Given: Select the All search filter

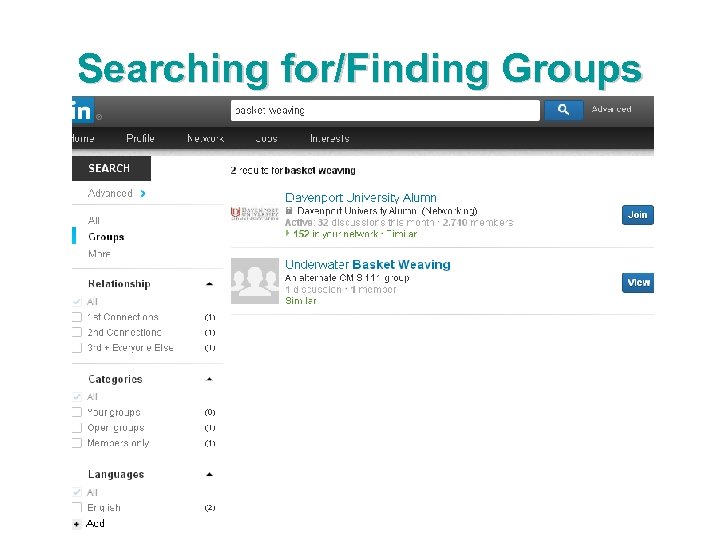Looking at the screenshot, I should click(x=94, y=220).
